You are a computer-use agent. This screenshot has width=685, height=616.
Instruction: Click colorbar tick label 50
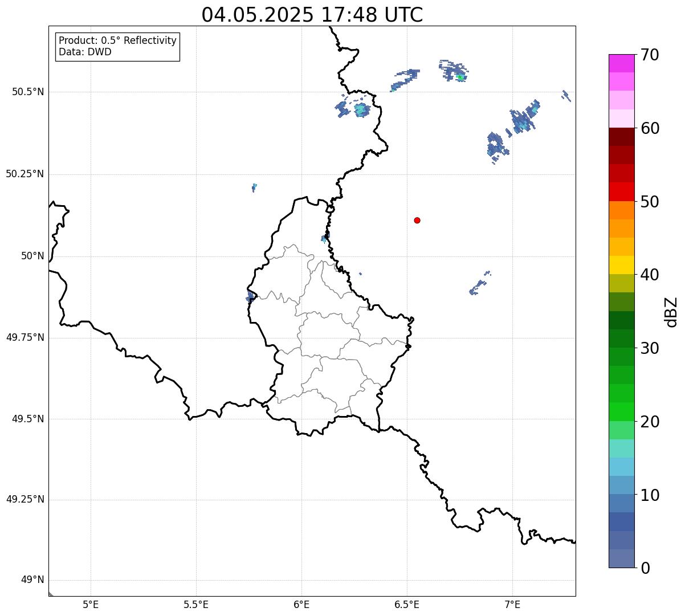650,202
